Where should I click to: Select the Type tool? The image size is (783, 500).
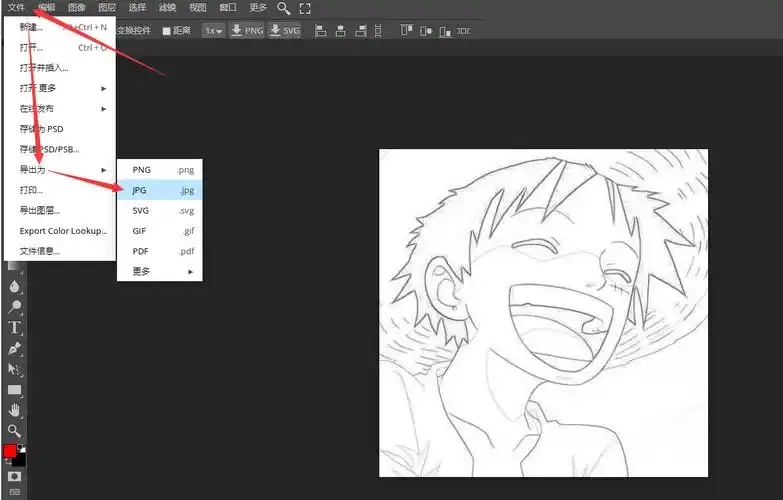(x=14, y=328)
